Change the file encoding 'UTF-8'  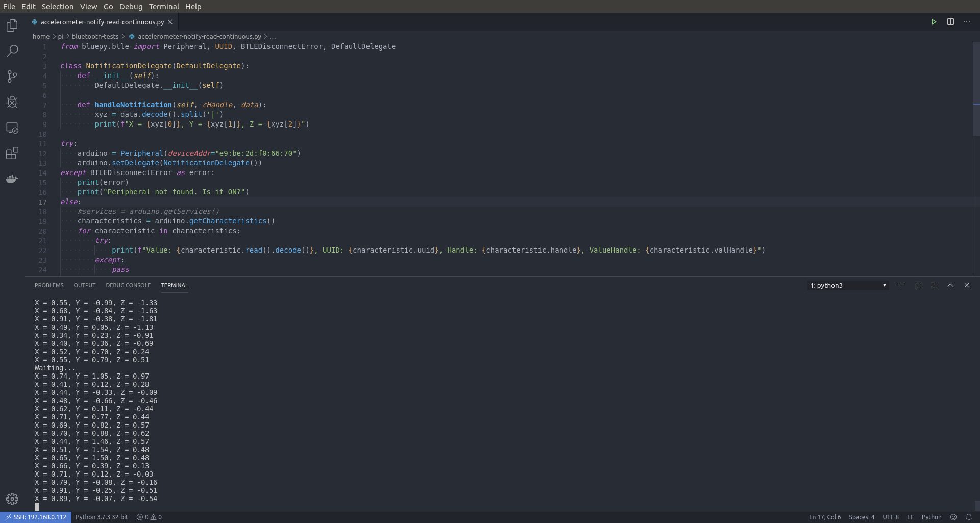[891, 517]
